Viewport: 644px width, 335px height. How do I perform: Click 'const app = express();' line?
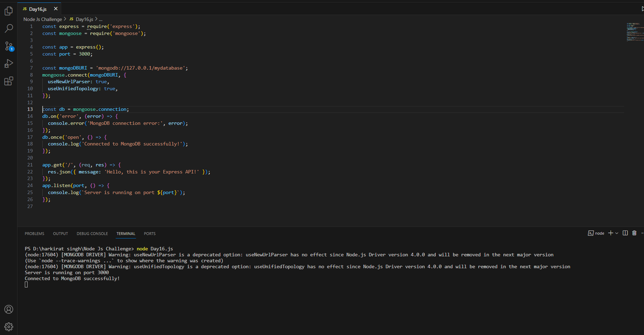point(73,47)
